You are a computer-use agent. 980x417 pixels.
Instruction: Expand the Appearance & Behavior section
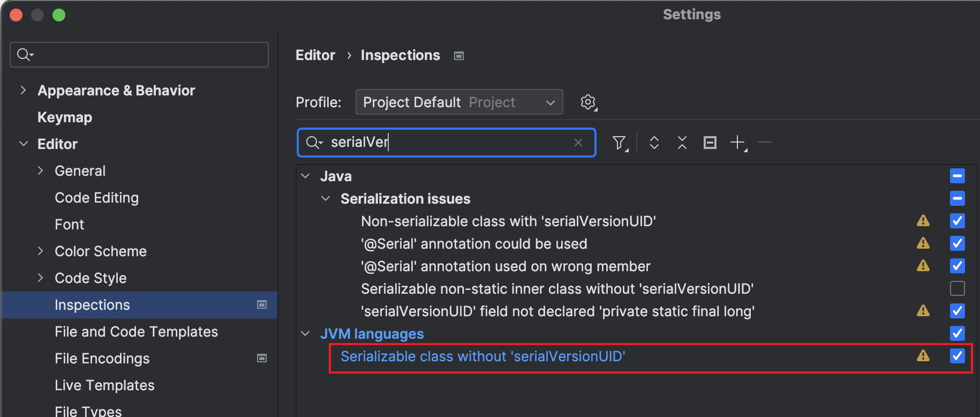(x=23, y=91)
